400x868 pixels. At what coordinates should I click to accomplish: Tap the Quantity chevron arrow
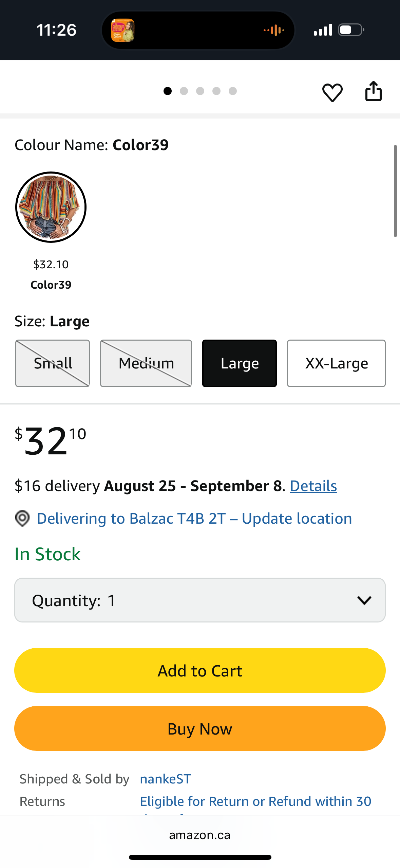coord(364,600)
